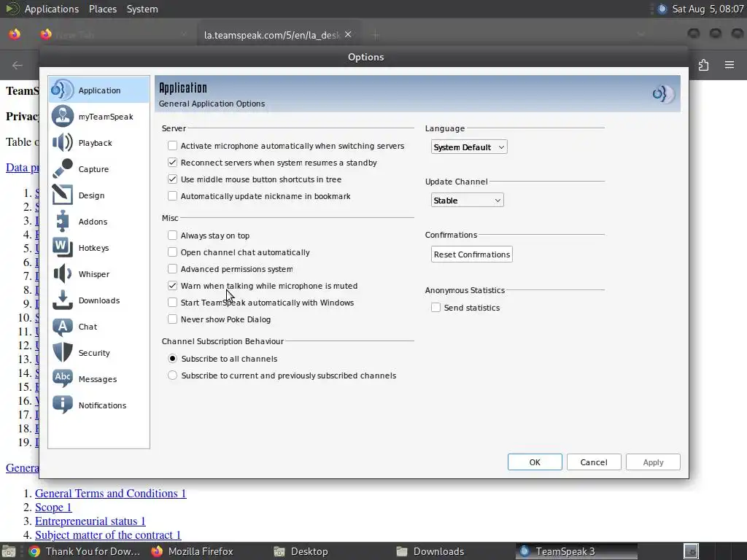Click the TeamSpeak tray icon in top panel
This screenshot has height=560, width=747.
[662, 9]
